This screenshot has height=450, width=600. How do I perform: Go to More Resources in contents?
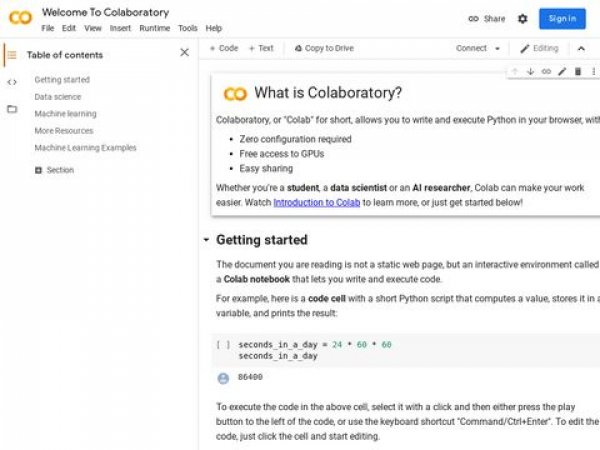64,131
